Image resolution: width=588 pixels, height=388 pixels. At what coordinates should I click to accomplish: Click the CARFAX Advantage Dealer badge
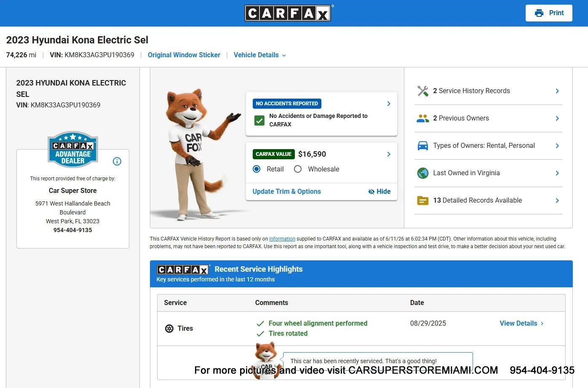coord(73,149)
